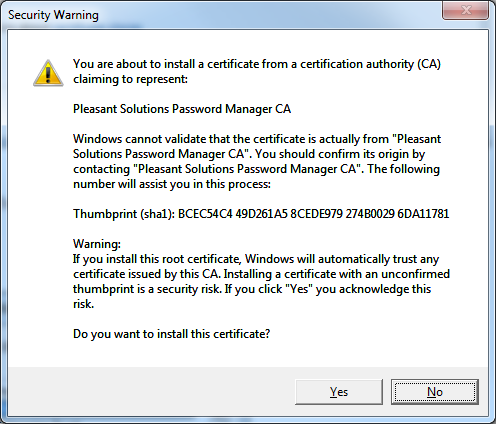Close the Security Warning dialog
496x424 pixels.
tap(465, 10)
